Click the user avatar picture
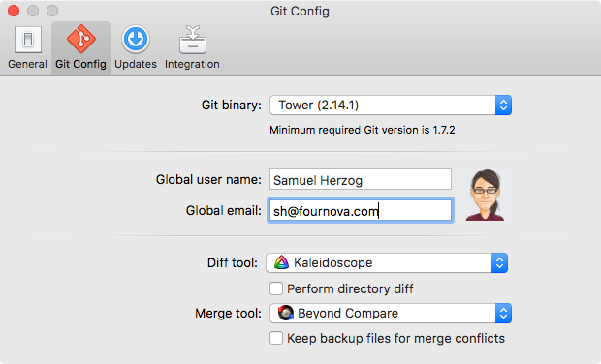Image resolution: width=601 pixels, height=364 pixels. click(486, 195)
